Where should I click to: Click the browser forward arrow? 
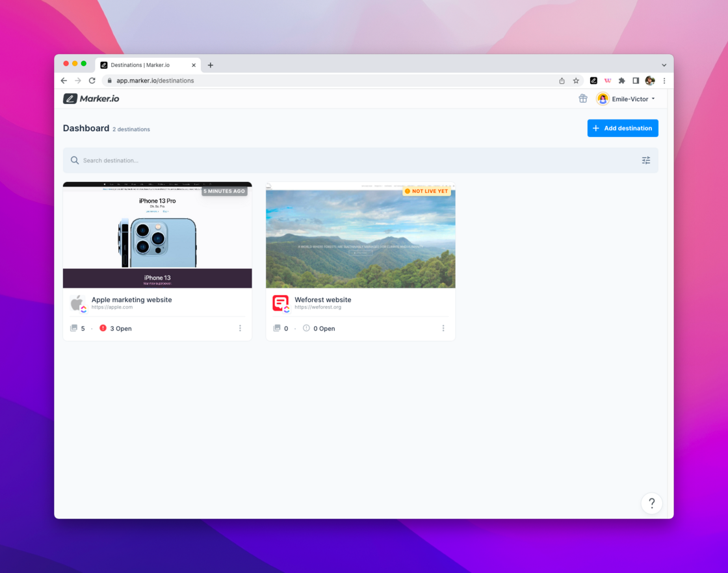pyautogui.click(x=78, y=81)
